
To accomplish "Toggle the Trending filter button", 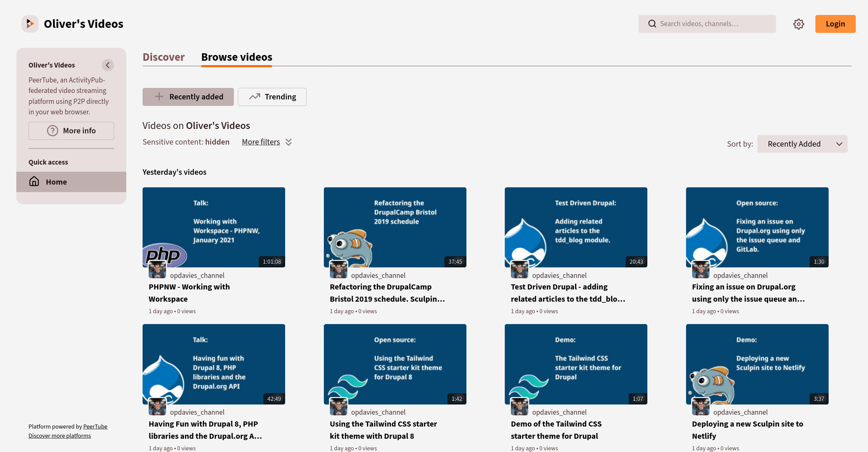I will (x=272, y=97).
